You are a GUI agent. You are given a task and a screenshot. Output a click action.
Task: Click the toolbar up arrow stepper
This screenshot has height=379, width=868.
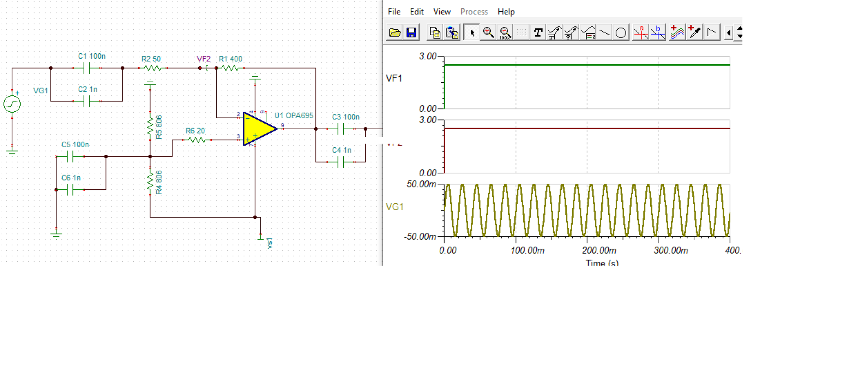coord(740,29)
